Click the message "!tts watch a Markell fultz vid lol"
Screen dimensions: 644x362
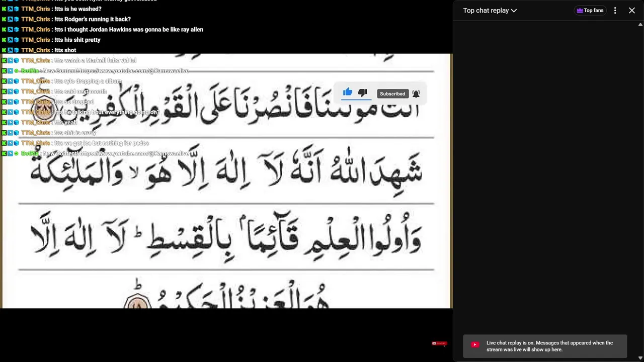(x=95, y=60)
